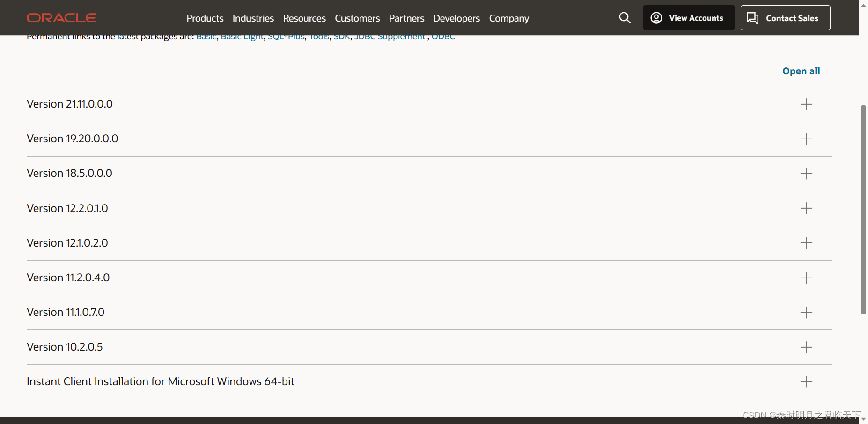Click the View Accounts button

[x=689, y=18]
